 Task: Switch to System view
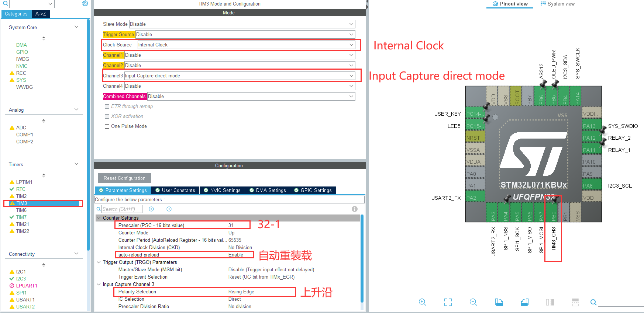[558, 4]
